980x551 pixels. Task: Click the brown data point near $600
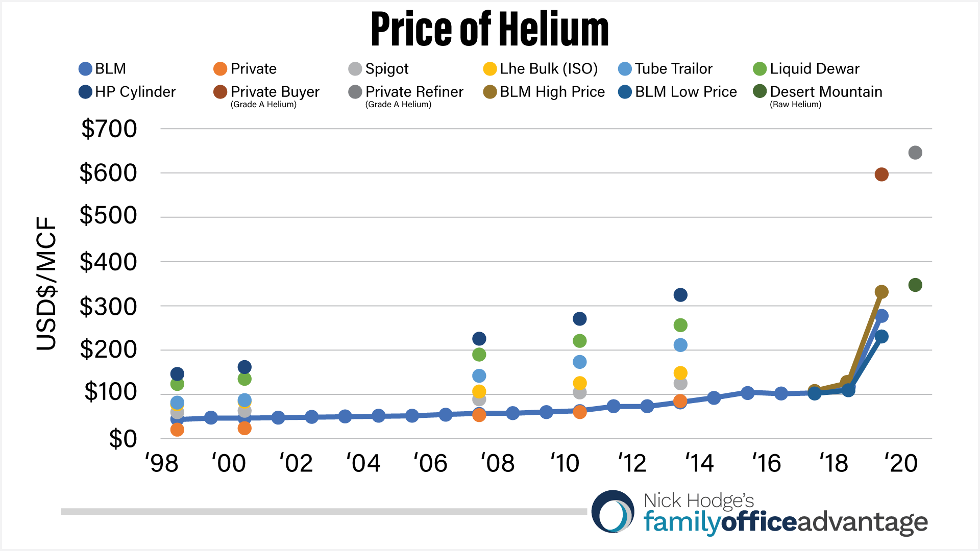(x=881, y=174)
